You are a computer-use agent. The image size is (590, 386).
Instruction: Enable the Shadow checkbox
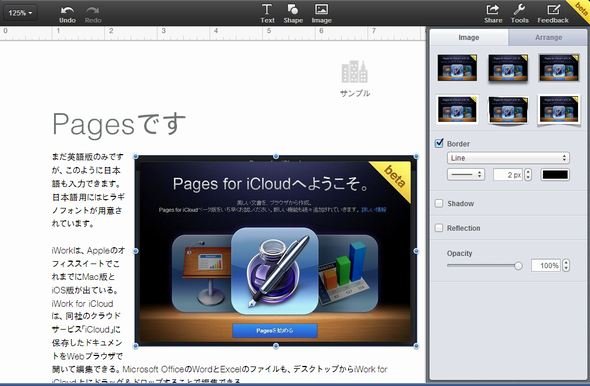[439, 204]
